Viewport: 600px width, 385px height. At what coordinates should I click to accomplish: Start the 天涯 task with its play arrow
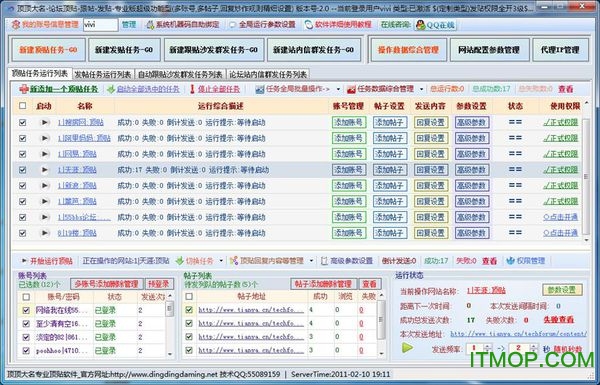point(44,170)
